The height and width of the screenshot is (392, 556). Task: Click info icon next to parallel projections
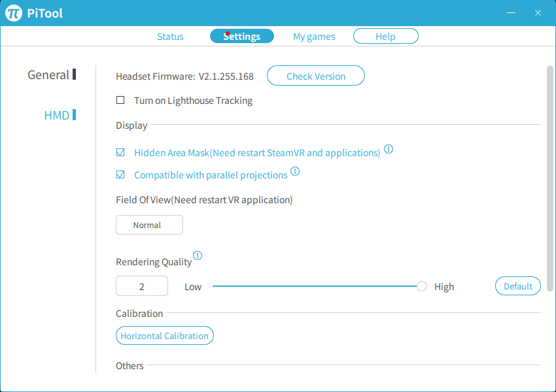click(x=295, y=172)
